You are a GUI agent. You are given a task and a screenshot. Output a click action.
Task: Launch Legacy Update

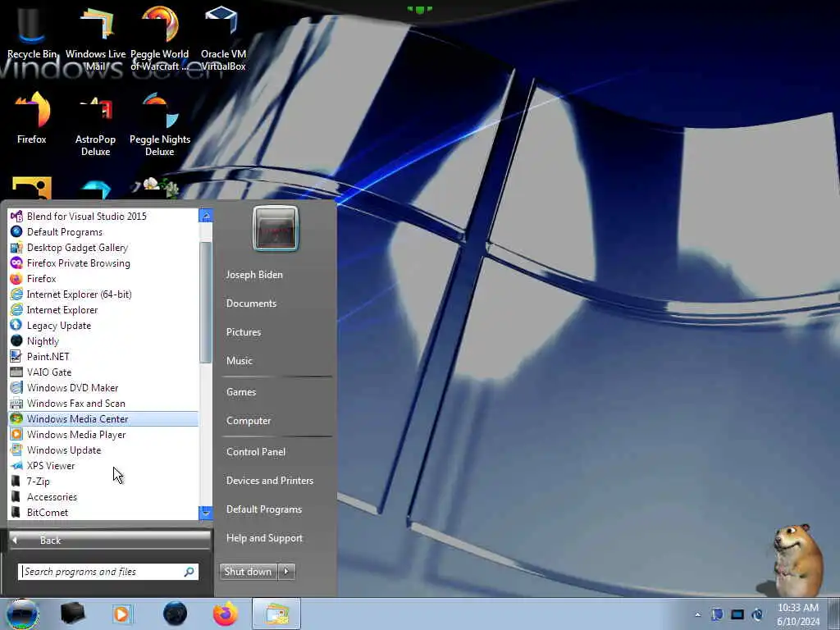pos(103,325)
